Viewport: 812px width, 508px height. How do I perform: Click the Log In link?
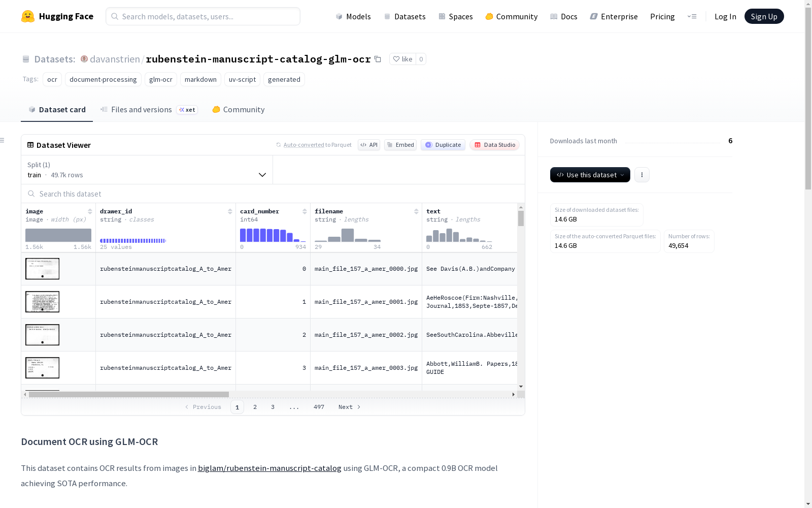coord(725,16)
